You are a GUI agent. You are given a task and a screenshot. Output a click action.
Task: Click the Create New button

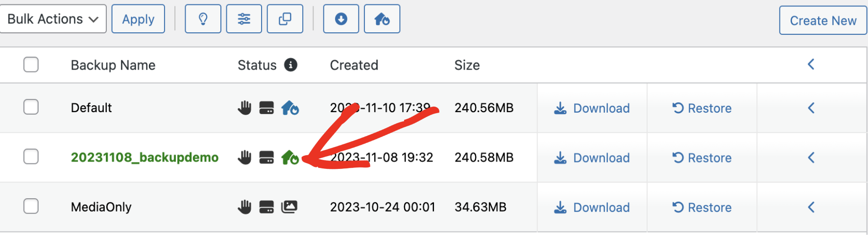[x=823, y=21]
